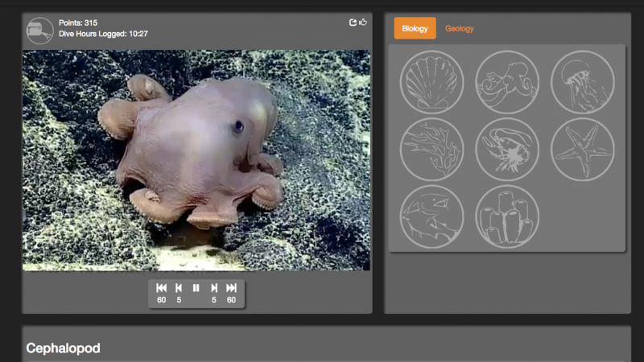This screenshot has height=362, width=644.
Task: Switch to the Geology tab
Action: click(460, 29)
